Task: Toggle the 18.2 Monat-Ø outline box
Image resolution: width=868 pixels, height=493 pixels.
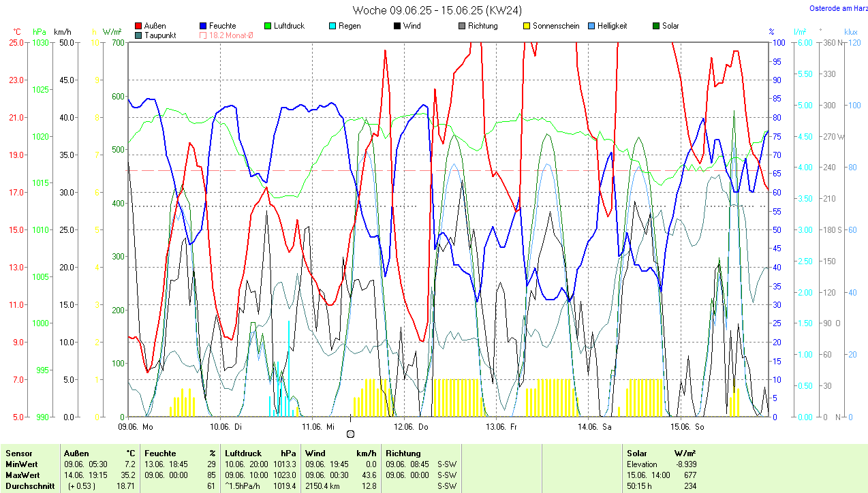Action: pyautogui.click(x=203, y=35)
